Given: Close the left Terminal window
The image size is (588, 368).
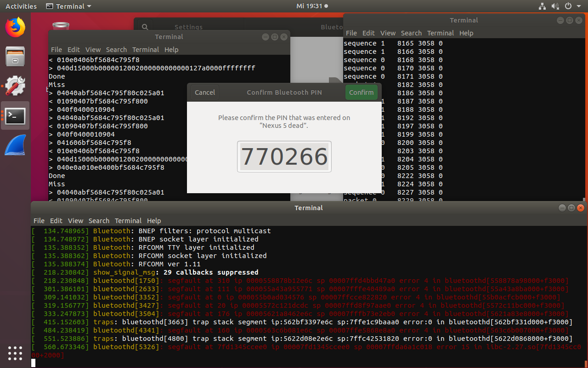Looking at the screenshot, I should (283, 37).
